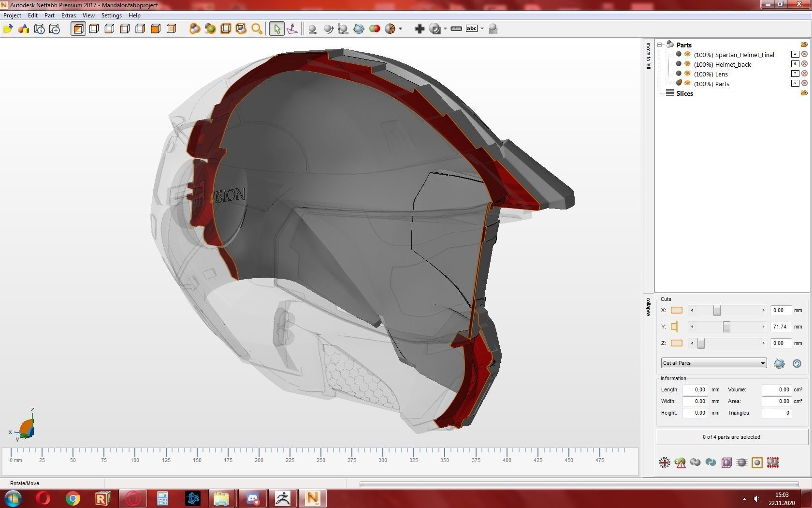Select the perspective view cube
Viewport: 812px width, 508px height.
[x=78, y=29]
